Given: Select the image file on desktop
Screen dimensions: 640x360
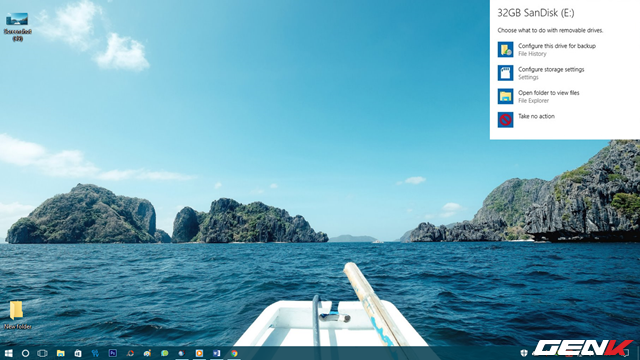Looking at the screenshot, I should 17,27.
